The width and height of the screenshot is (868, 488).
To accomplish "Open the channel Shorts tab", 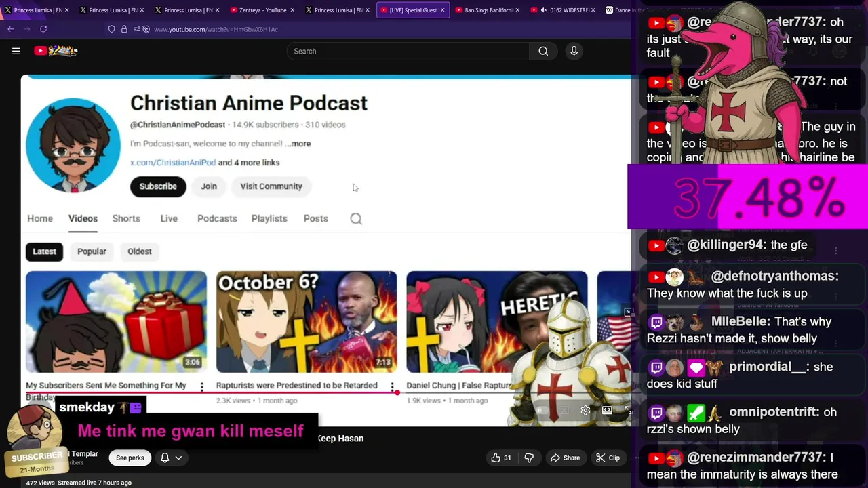I will coord(126,218).
